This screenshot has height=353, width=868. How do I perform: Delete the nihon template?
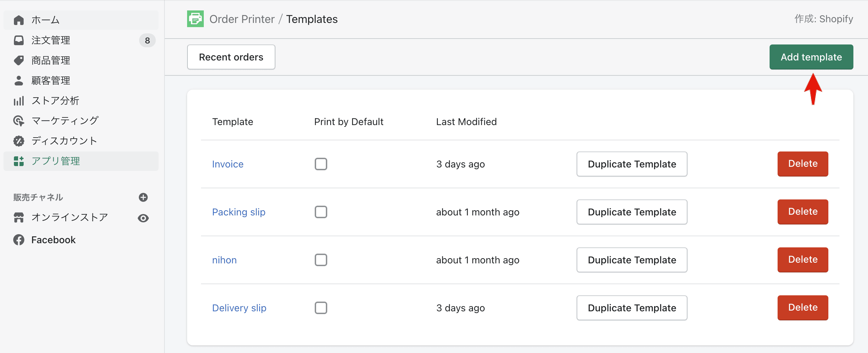click(803, 260)
